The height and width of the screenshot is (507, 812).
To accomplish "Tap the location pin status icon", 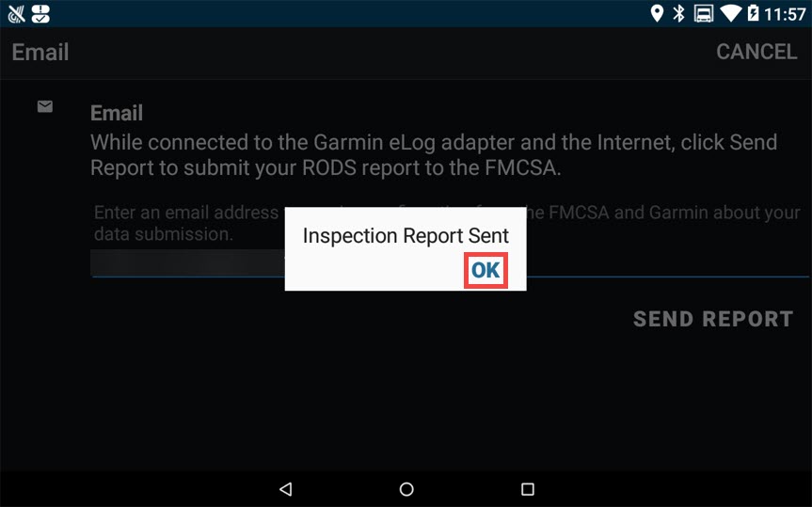I will tap(657, 13).
